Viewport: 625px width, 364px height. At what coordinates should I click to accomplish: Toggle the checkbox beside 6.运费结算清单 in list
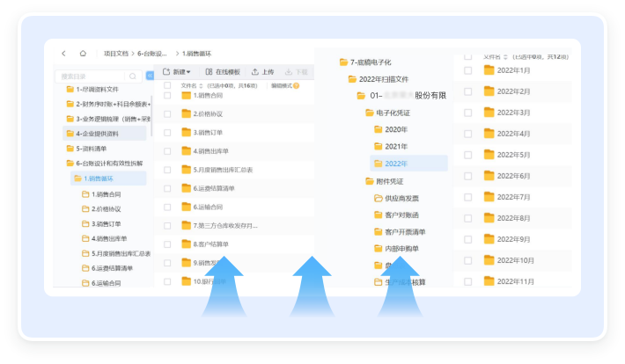tap(167, 188)
